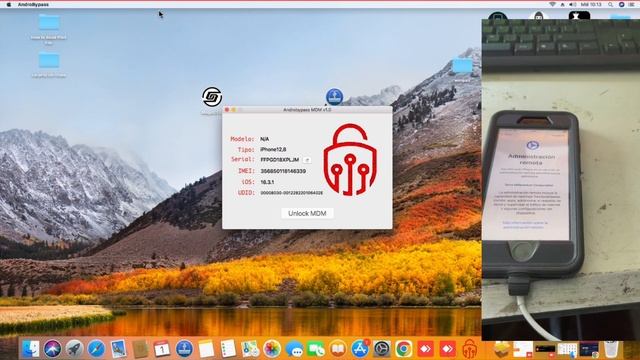Open Calendar from the dock

pyautogui.click(x=162, y=349)
